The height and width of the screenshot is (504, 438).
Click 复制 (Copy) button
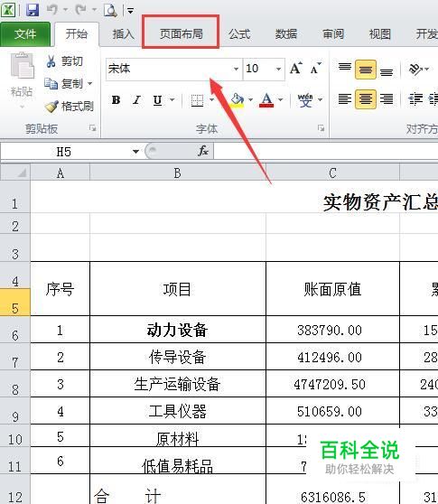(x=63, y=84)
